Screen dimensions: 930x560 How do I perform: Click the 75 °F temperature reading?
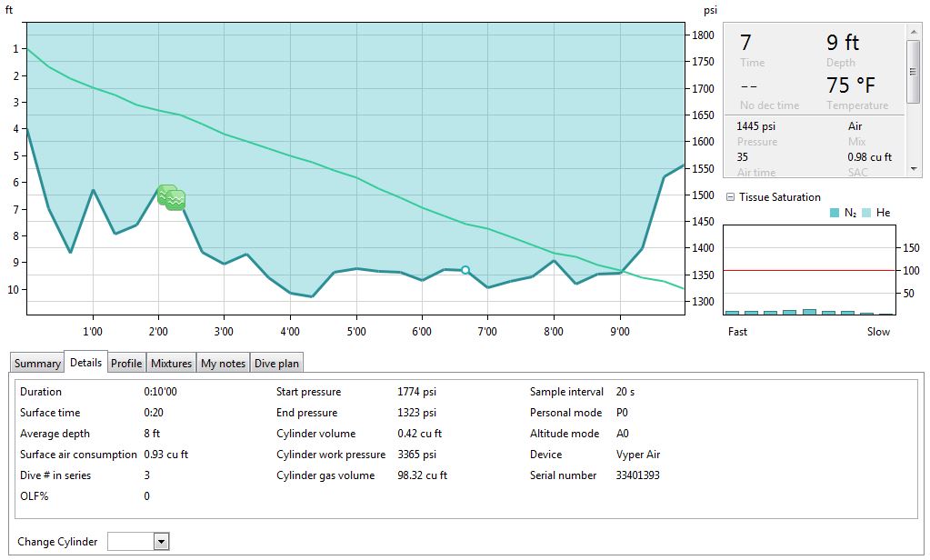coord(850,85)
